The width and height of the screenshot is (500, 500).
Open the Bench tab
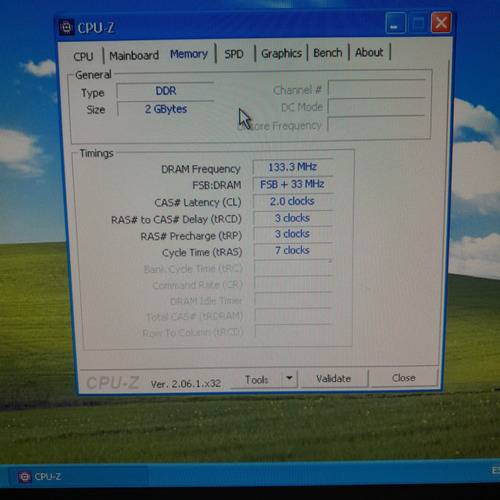pyautogui.click(x=328, y=53)
